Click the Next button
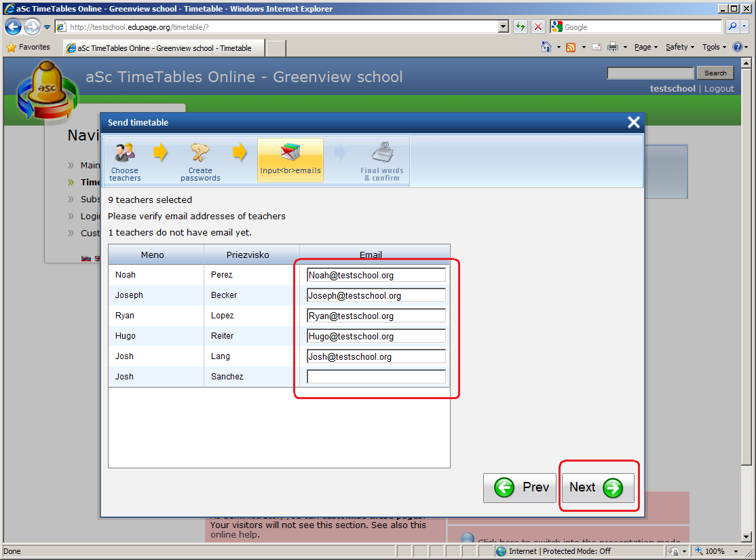Viewport: 756px width, 560px height. (x=598, y=487)
